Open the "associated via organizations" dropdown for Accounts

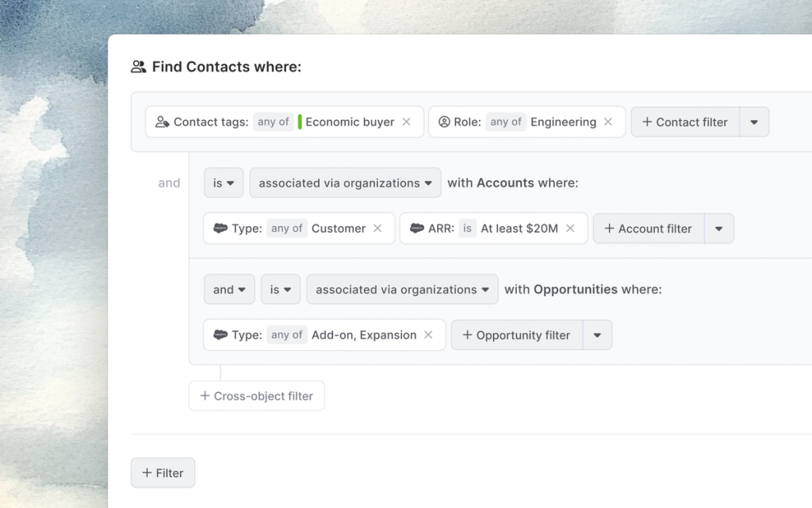pyautogui.click(x=345, y=183)
